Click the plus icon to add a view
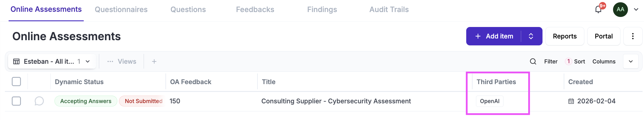The height and width of the screenshot is (120, 644). pyautogui.click(x=154, y=61)
